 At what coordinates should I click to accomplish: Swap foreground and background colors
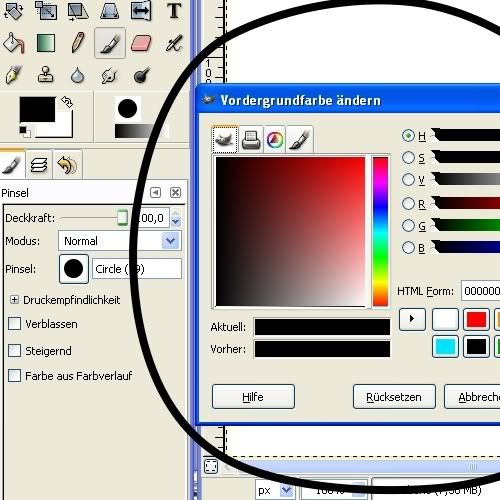(67, 102)
